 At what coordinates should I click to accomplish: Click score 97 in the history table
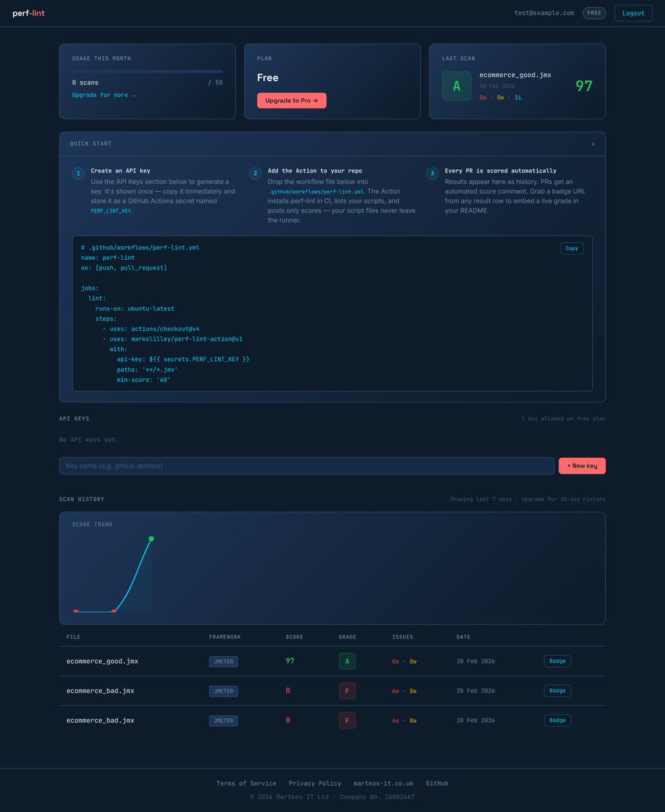pos(290,661)
